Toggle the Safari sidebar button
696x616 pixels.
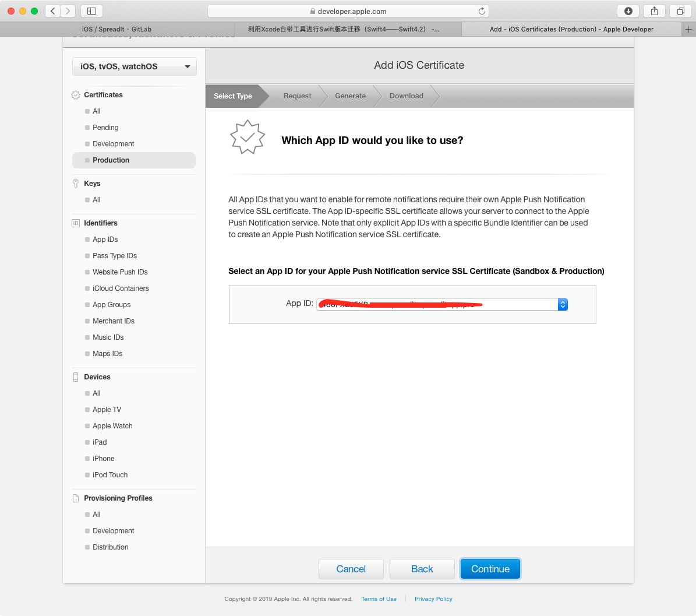click(x=91, y=11)
